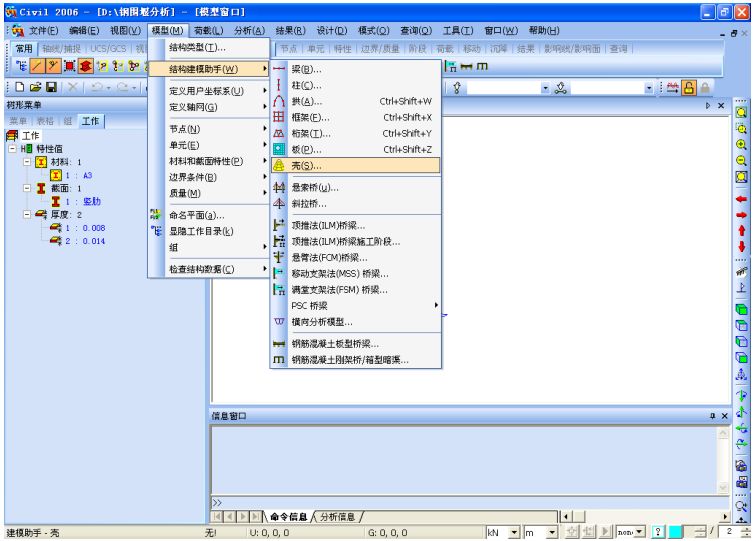Click the red pan up arrow
Image resolution: width=756 pixels, height=541 pixels.
coord(741,230)
